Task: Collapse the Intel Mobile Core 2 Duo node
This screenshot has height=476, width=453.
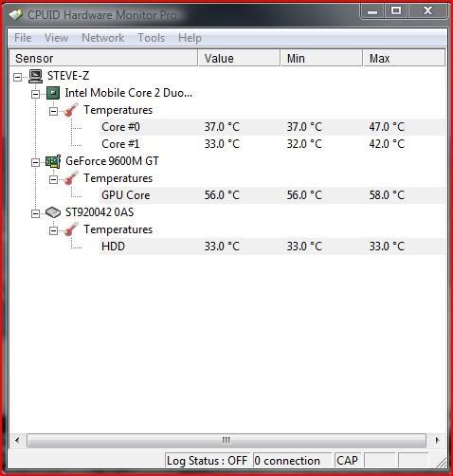Action: (x=35, y=94)
